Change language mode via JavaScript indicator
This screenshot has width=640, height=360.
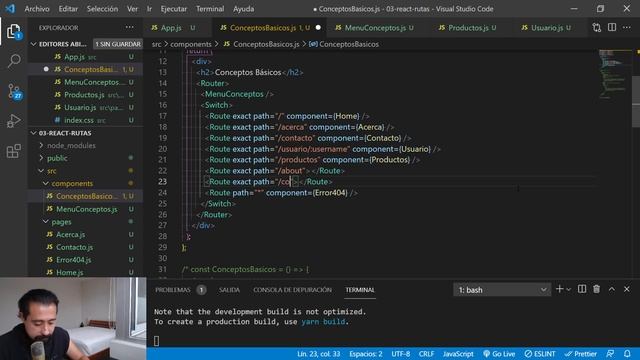point(458,353)
